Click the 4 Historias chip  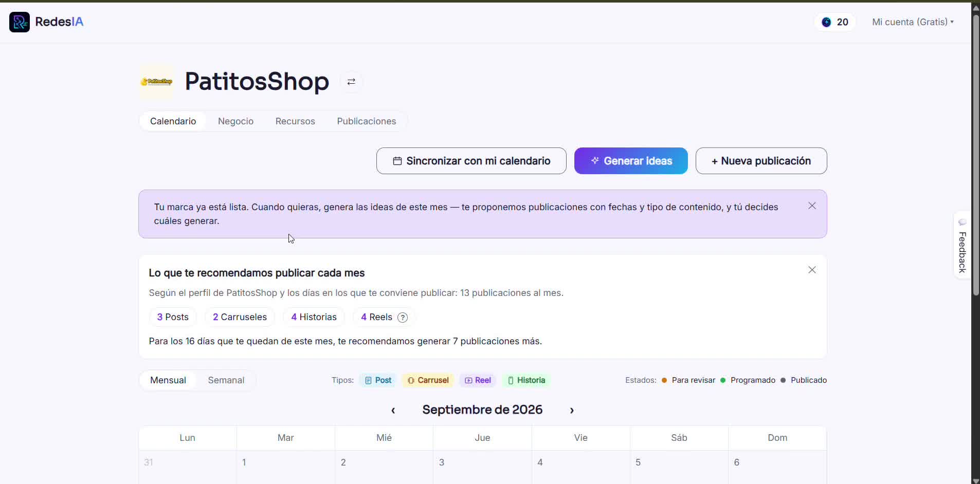pyautogui.click(x=314, y=317)
